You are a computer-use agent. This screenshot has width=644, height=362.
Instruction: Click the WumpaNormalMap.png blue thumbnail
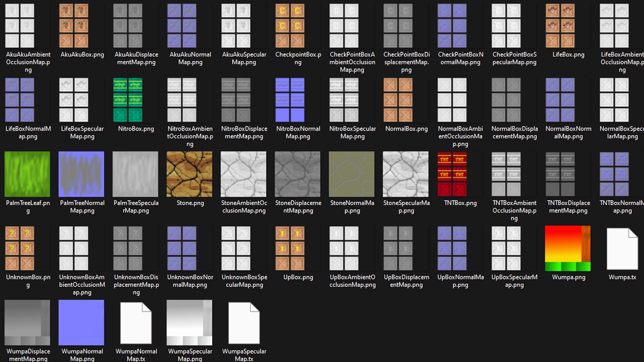81,322
